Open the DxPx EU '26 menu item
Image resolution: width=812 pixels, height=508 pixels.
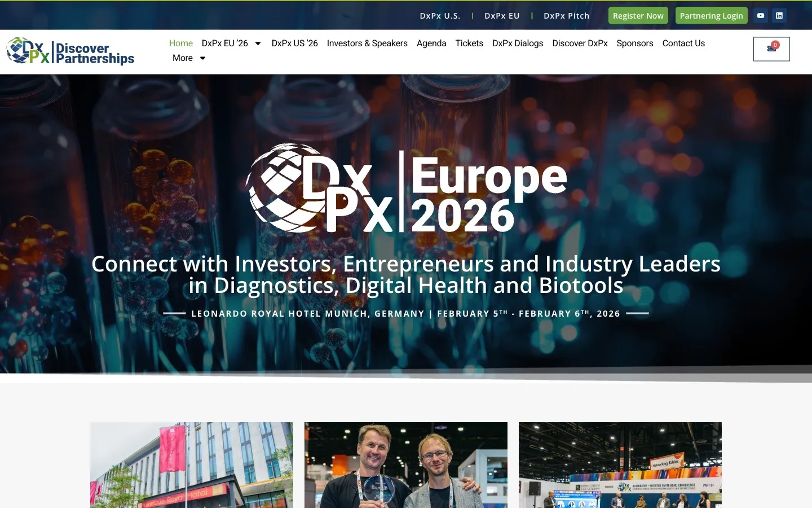(225, 43)
